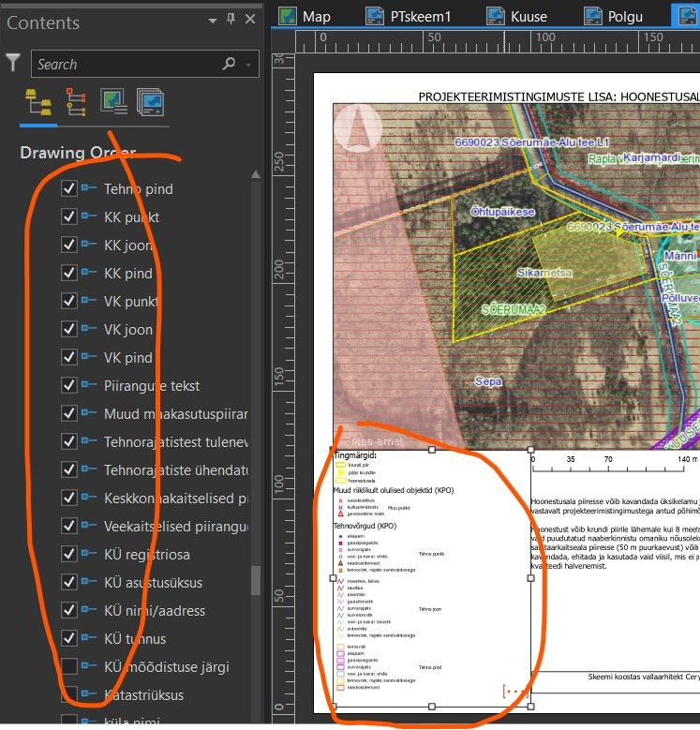The image size is (700, 730).
Task: Click the Tehnovõrgud (KPO) legend heading
Action: click(x=365, y=526)
